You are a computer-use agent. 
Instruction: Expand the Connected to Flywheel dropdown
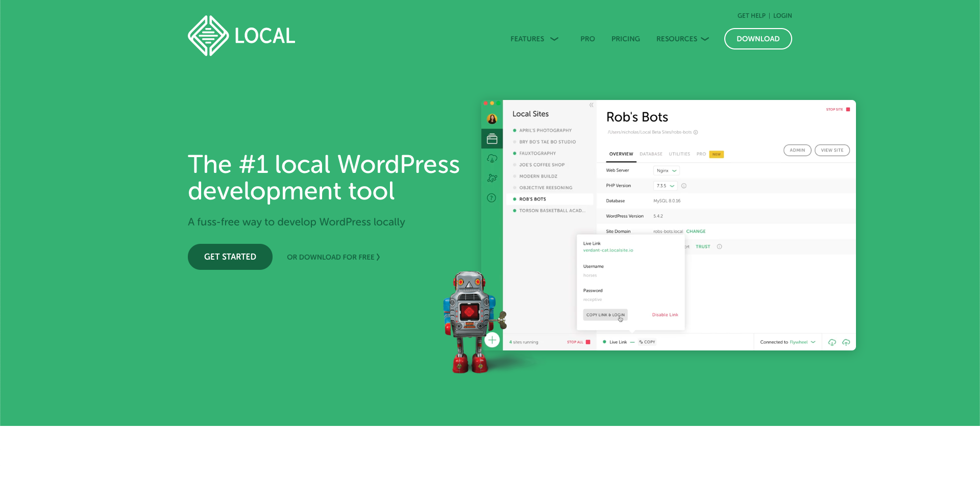(x=788, y=342)
